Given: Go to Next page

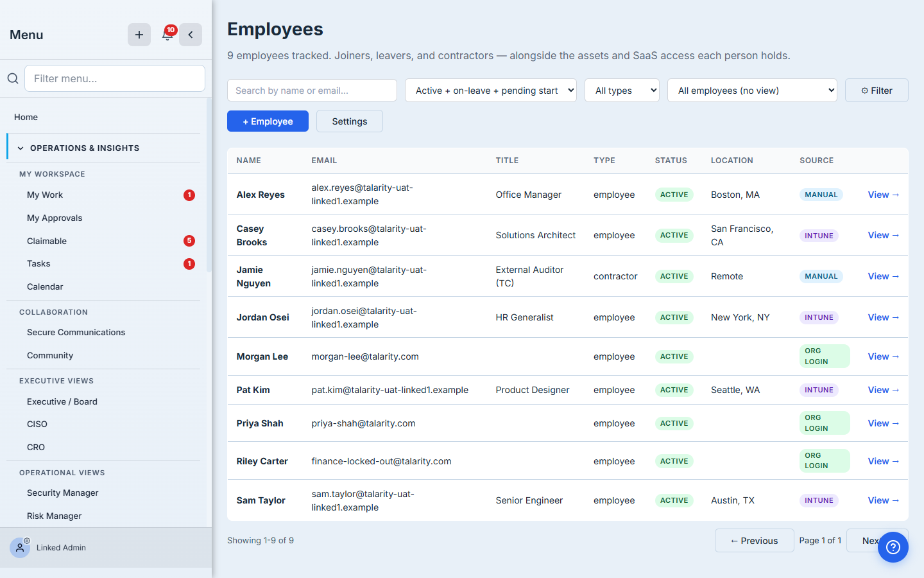Looking at the screenshot, I should tap(871, 541).
